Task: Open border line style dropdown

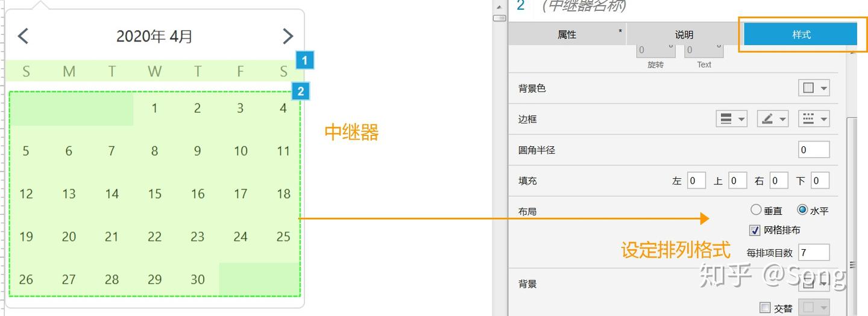Action: tap(814, 119)
